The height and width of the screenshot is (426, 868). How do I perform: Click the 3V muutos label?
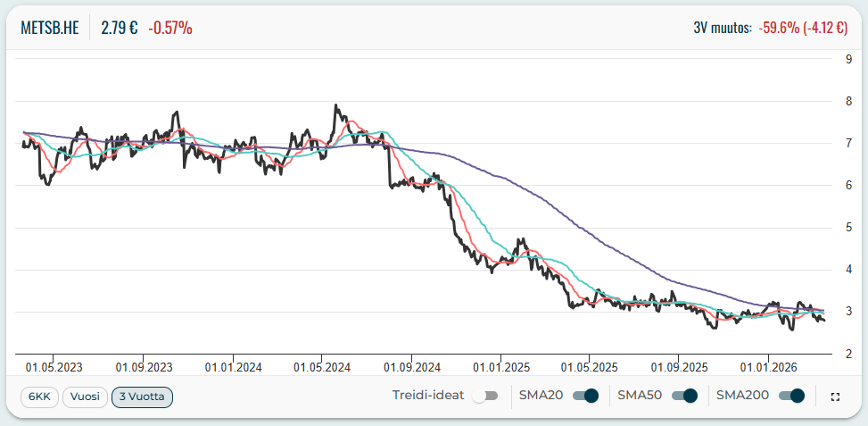pos(722,28)
